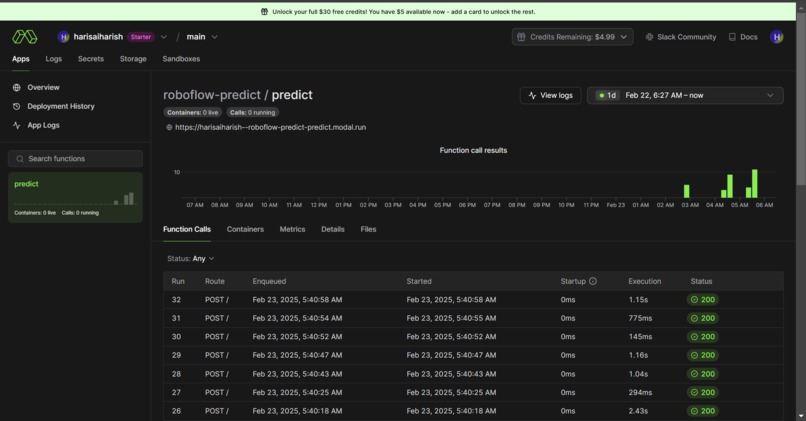The height and width of the screenshot is (421, 806).
Task: Click the info icon next to Startup
Action: point(593,281)
